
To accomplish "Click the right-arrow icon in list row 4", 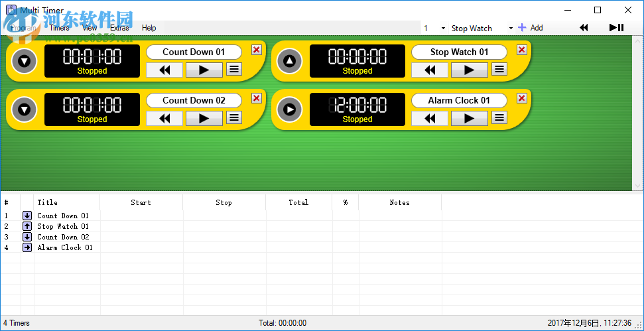I will tap(27, 247).
